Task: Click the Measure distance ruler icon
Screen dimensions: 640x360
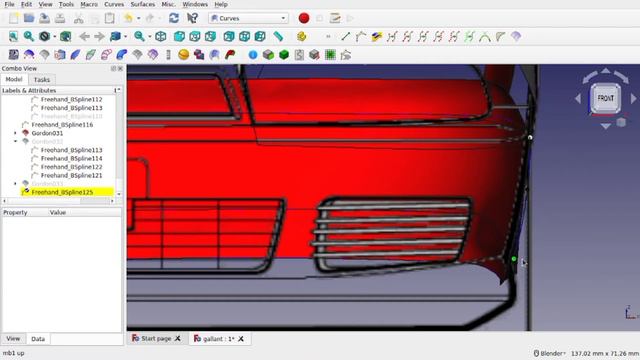Action: (x=278, y=37)
